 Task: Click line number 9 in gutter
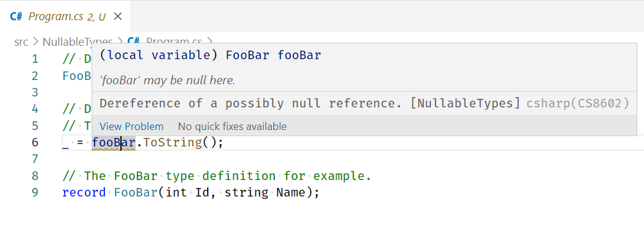click(x=34, y=192)
